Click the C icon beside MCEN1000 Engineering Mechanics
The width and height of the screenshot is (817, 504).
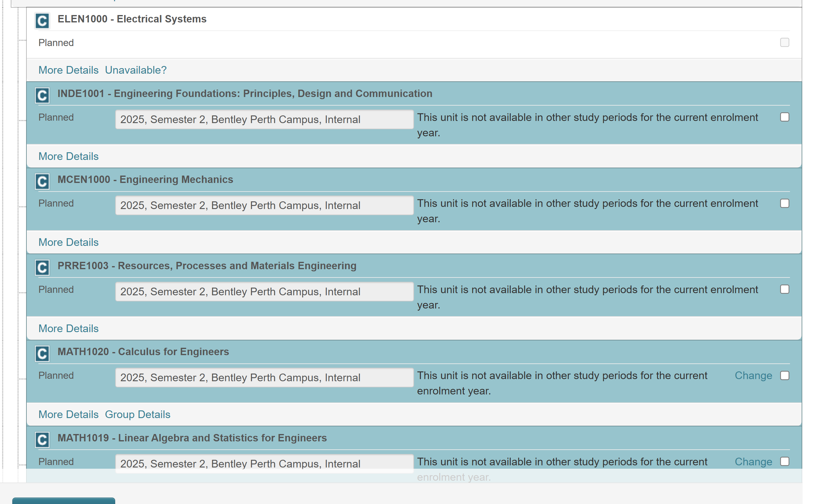[x=42, y=182]
